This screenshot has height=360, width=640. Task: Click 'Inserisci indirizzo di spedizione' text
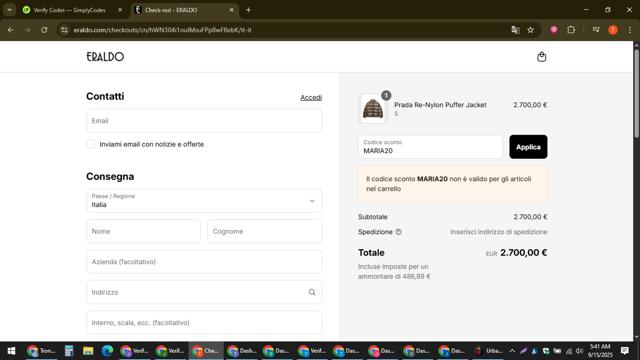pos(499,232)
